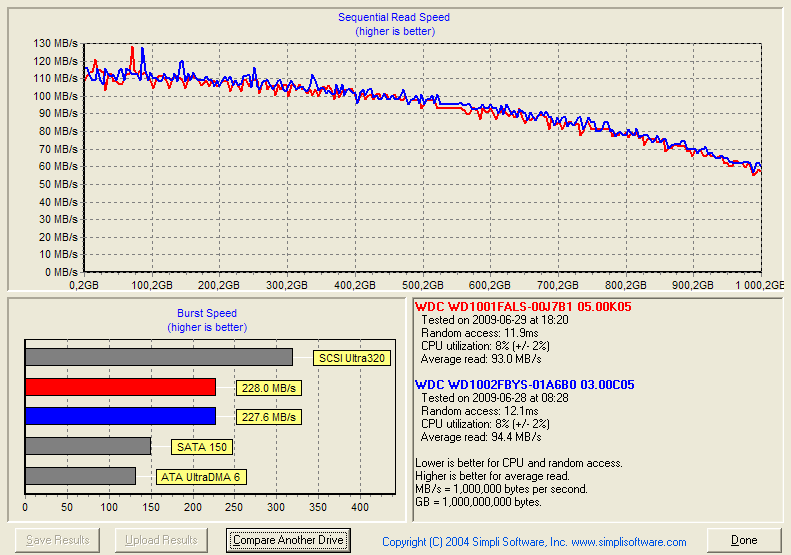Click the Burst Speed chart title
Screen dimensions: 791x555
pyautogui.click(x=207, y=313)
